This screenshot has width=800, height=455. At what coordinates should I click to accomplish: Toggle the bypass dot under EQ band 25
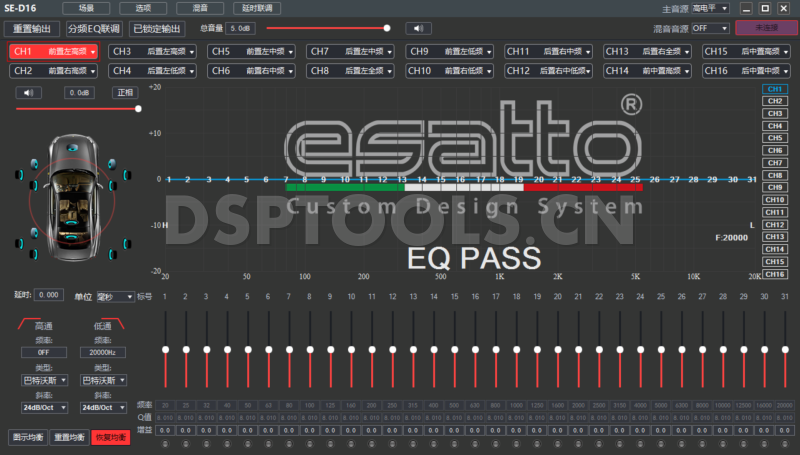pyautogui.click(x=661, y=444)
